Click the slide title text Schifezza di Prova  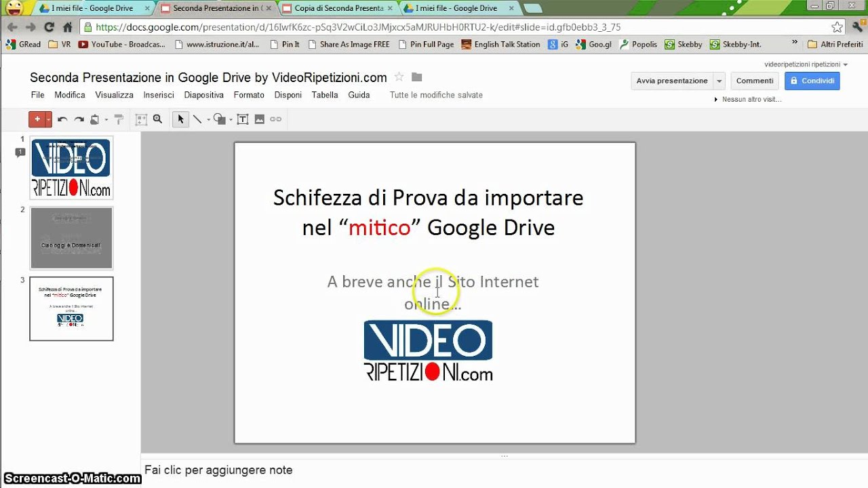[428, 212]
